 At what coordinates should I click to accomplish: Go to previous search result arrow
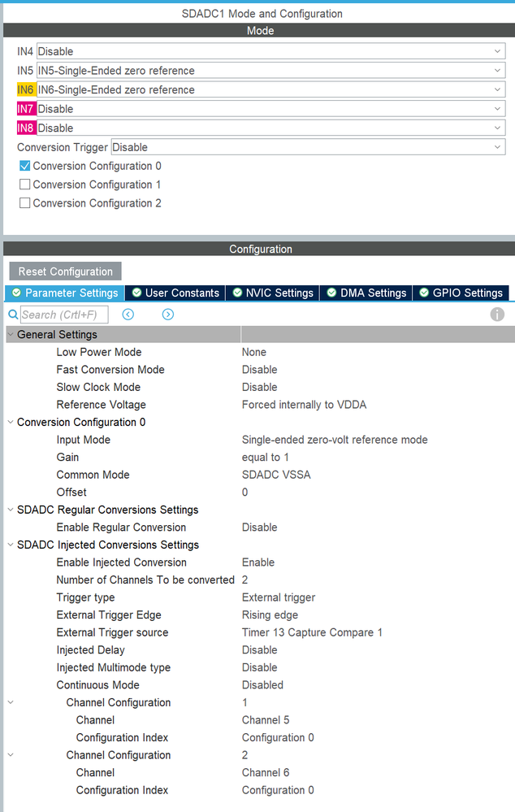[x=128, y=315]
